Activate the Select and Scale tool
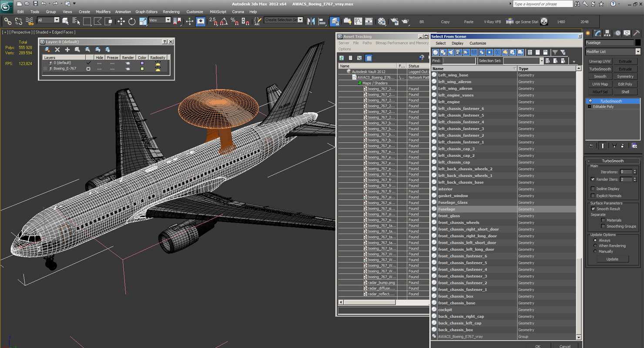The width and height of the screenshot is (644, 348). pos(143,21)
